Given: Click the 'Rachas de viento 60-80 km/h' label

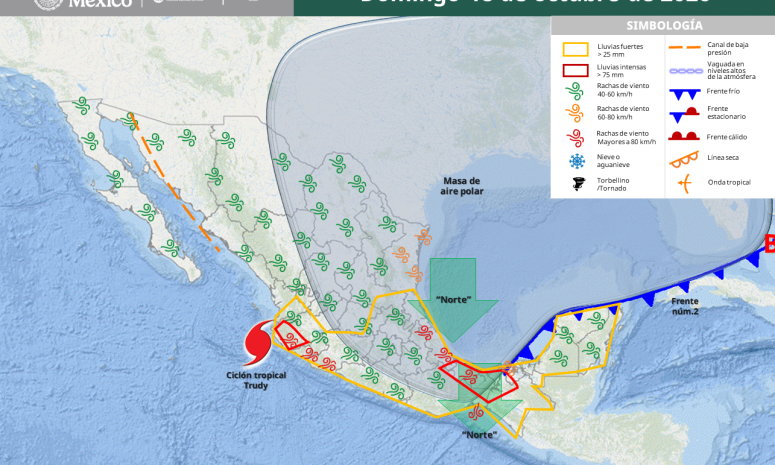Looking at the screenshot, I should 623,113.
